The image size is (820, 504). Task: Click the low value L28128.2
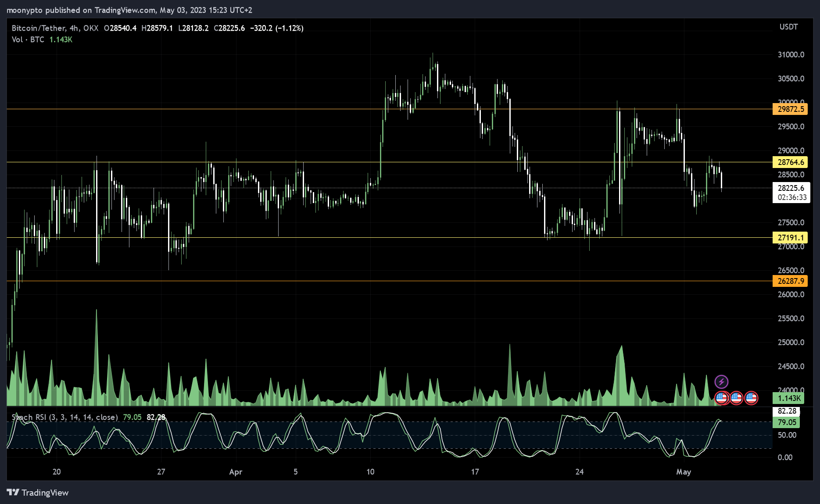(x=193, y=28)
